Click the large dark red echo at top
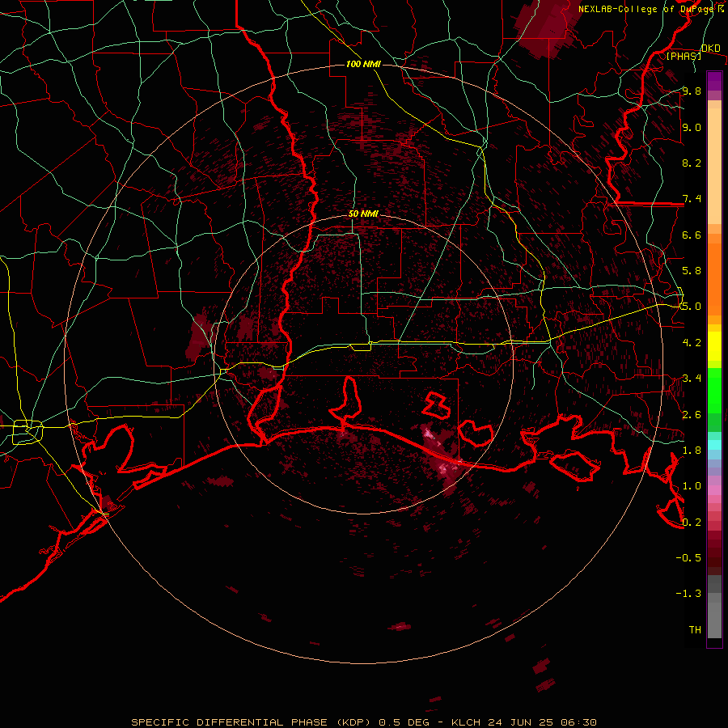Viewport: 728px width, 728px height. (546, 29)
